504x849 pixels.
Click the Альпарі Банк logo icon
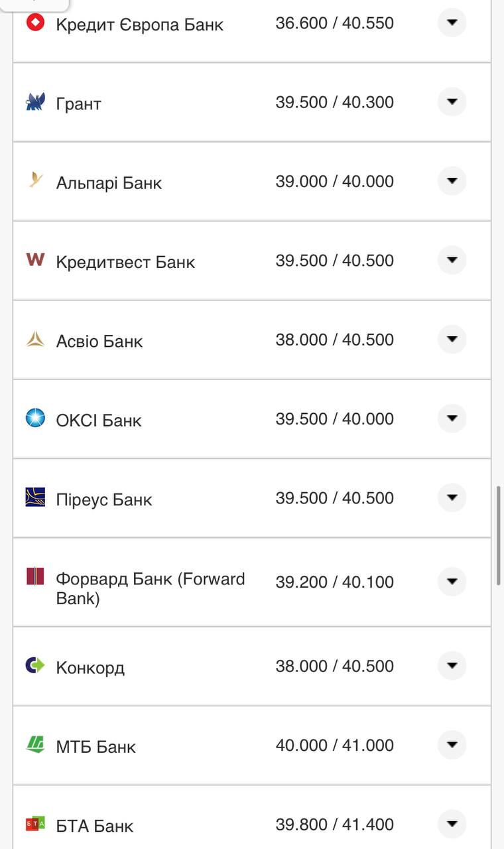tap(35, 180)
